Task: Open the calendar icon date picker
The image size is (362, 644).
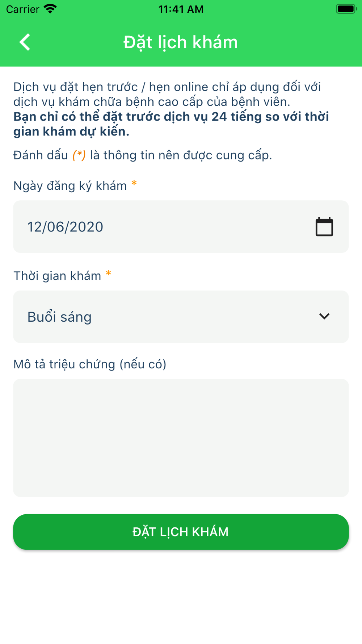Action: (324, 227)
